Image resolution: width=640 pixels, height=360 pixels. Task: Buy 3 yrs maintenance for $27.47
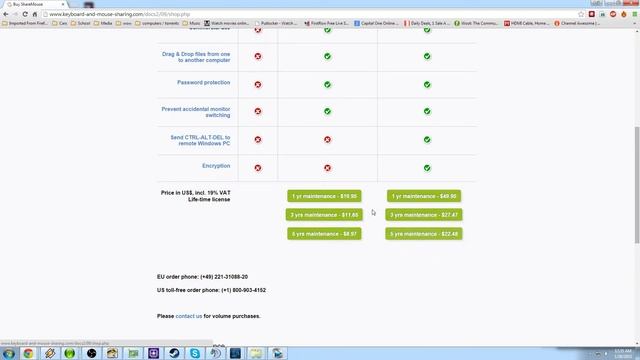[424, 215]
